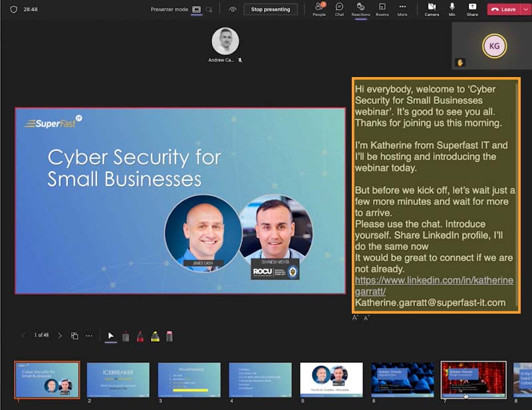
Task: Select the laser pointer tool
Action: click(x=126, y=336)
